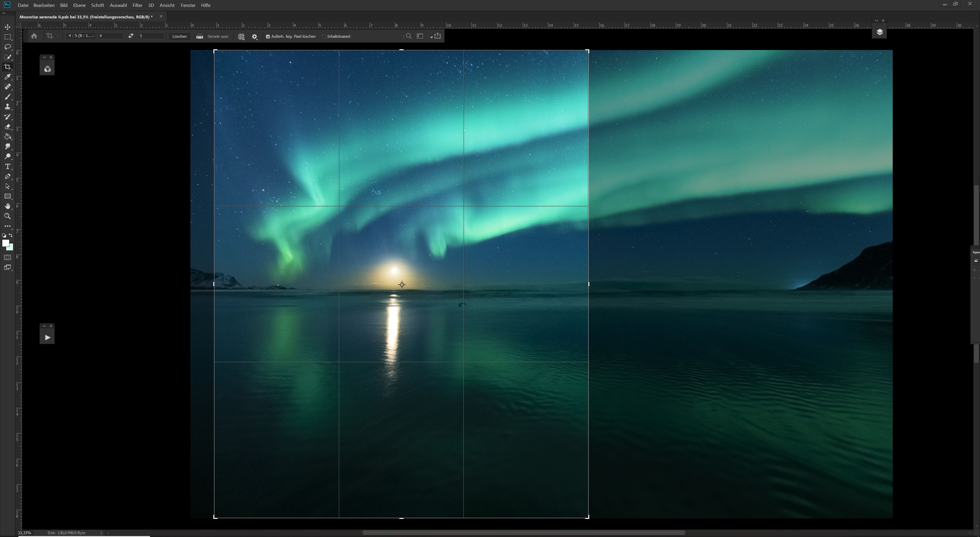Toggle Quick Mask mode at toolbar bottom
Screen dimensions: 980x537
(8, 257)
